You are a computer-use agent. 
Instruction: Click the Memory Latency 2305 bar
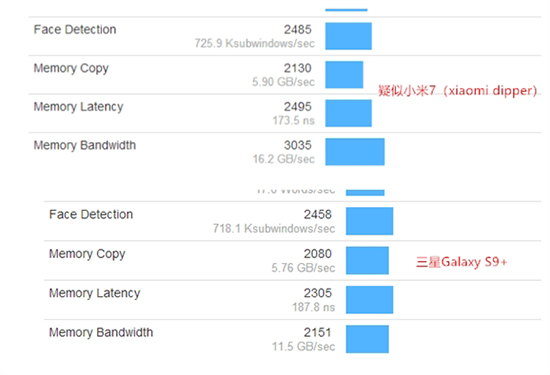pos(369,300)
